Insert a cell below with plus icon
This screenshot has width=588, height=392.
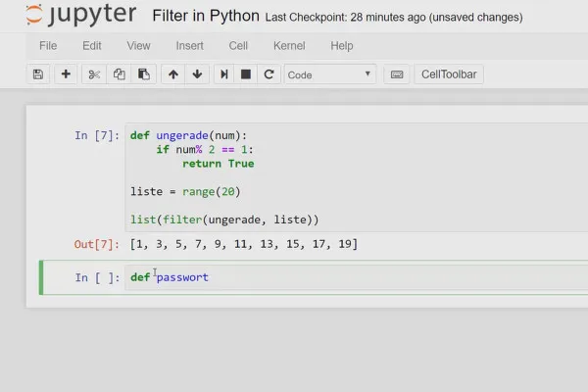[x=66, y=74]
